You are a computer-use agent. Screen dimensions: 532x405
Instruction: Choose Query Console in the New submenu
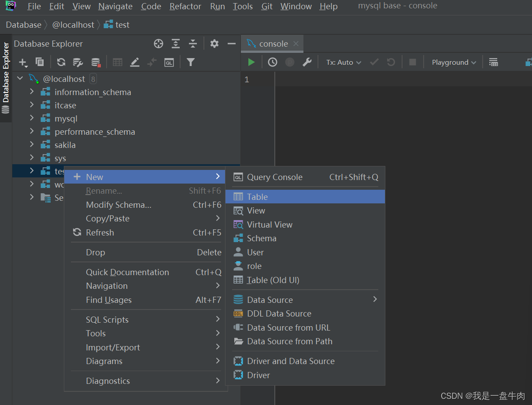(305, 177)
